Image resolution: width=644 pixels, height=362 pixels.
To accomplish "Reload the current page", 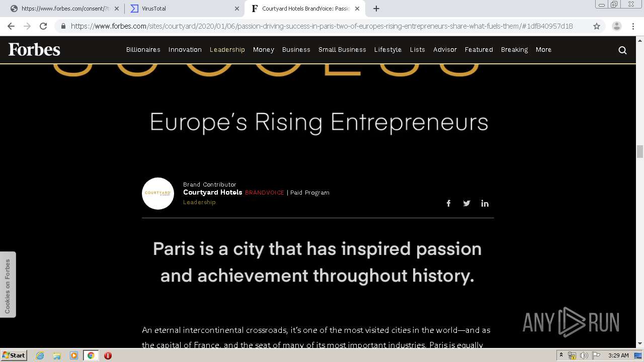I will (x=43, y=26).
